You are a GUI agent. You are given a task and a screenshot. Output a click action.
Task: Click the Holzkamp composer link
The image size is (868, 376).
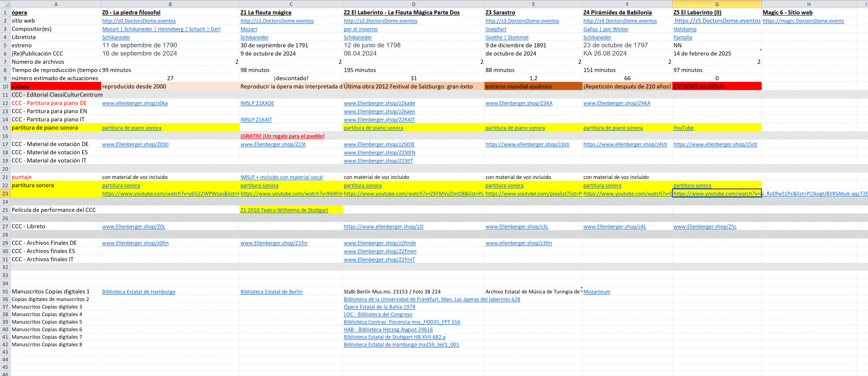(x=685, y=29)
